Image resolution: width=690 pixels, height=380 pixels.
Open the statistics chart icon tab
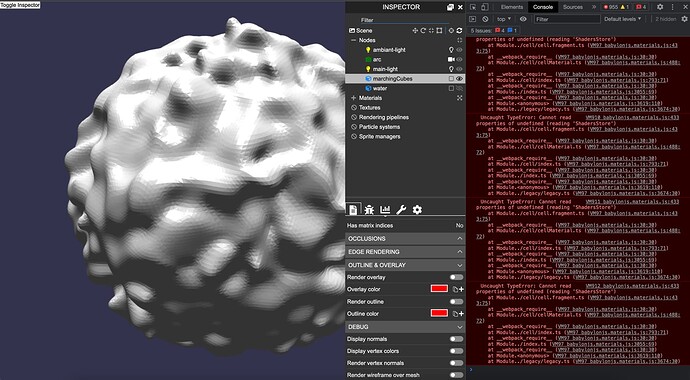(x=385, y=210)
